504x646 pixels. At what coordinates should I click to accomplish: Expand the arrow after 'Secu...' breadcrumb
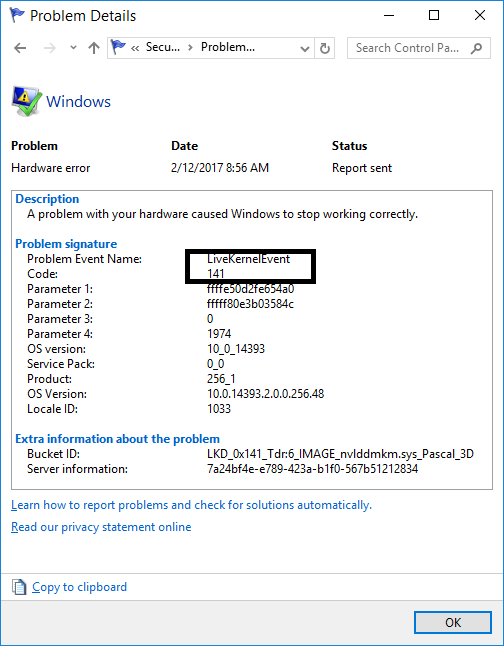click(x=190, y=48)
